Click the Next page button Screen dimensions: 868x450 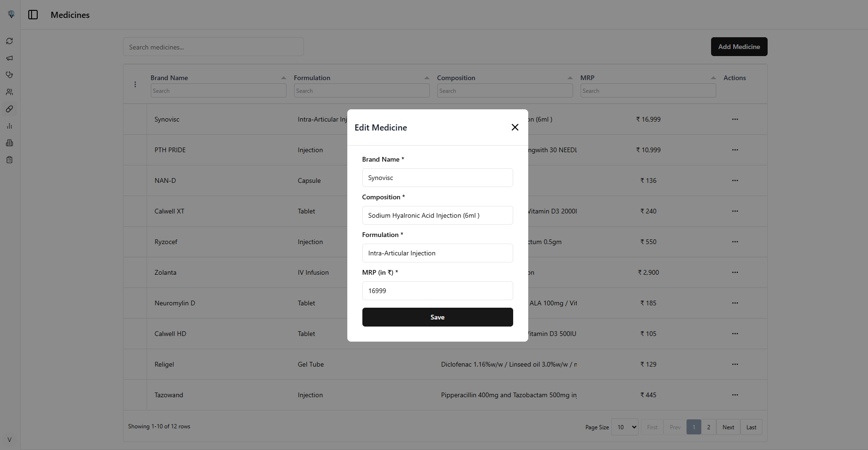[x=728, y=427]
